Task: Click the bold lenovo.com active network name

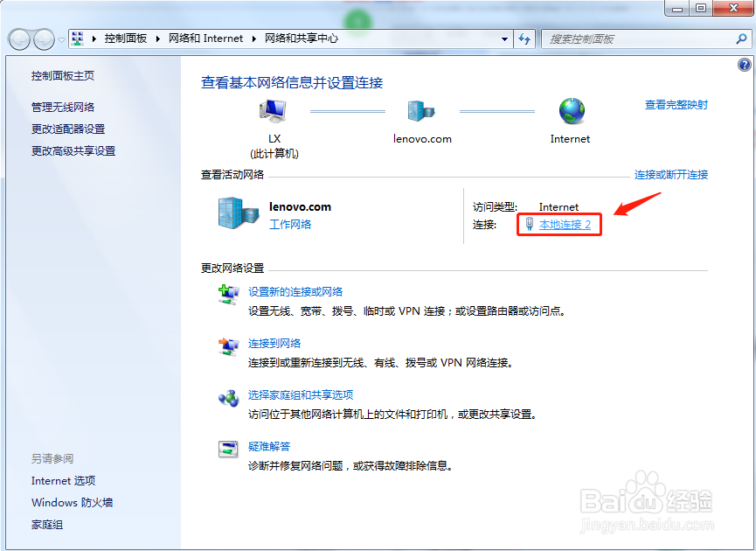Action: [x=300, y=207]
